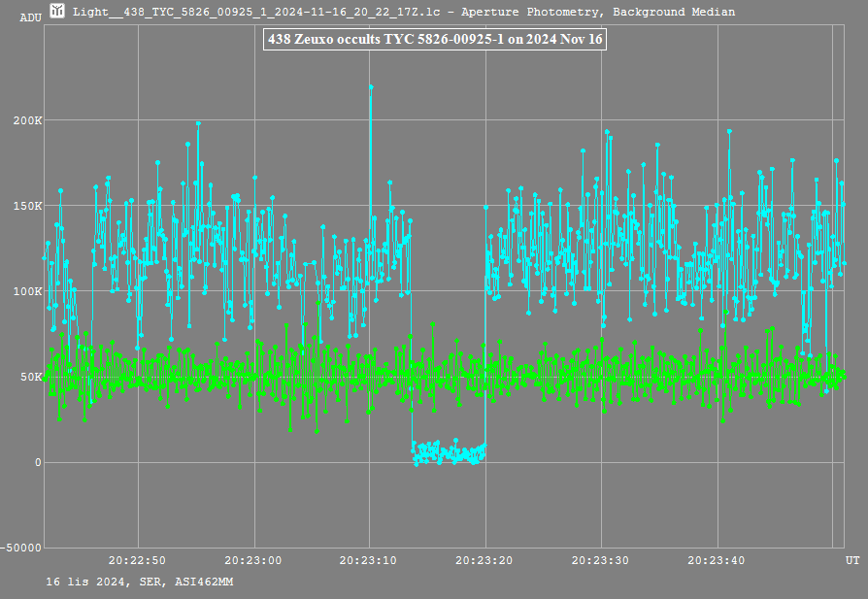Click the '20:23:40' time label
Screen dimensions: 868x599
[717, 560]
